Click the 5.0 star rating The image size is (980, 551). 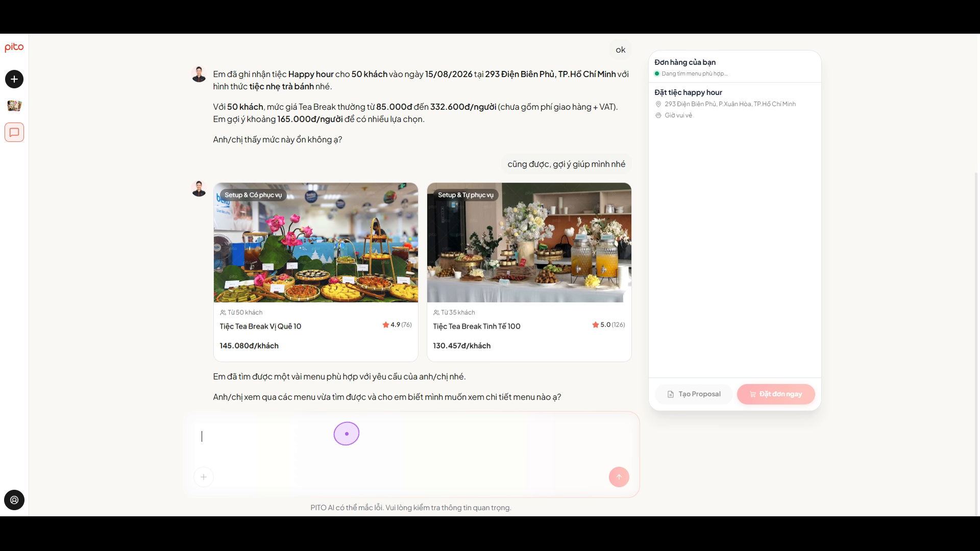pyautogui.click(x=608, y=324)
